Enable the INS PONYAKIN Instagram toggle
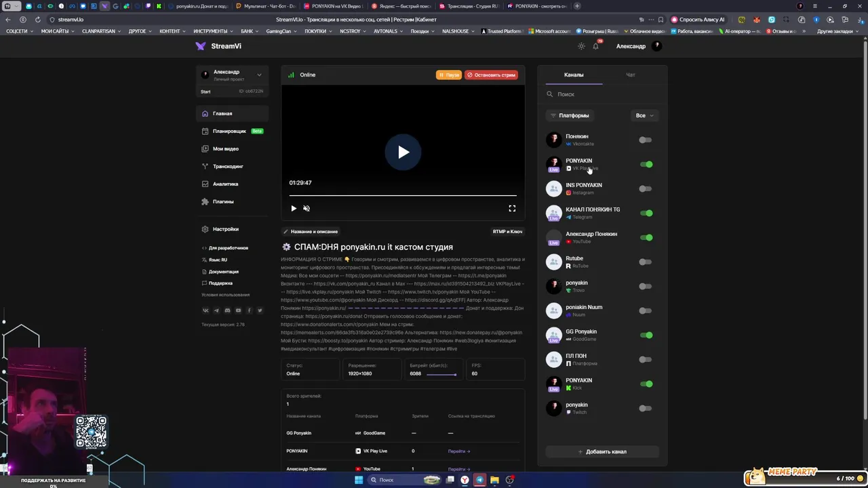Screen dimensions: 868x488 click(646, 189)
